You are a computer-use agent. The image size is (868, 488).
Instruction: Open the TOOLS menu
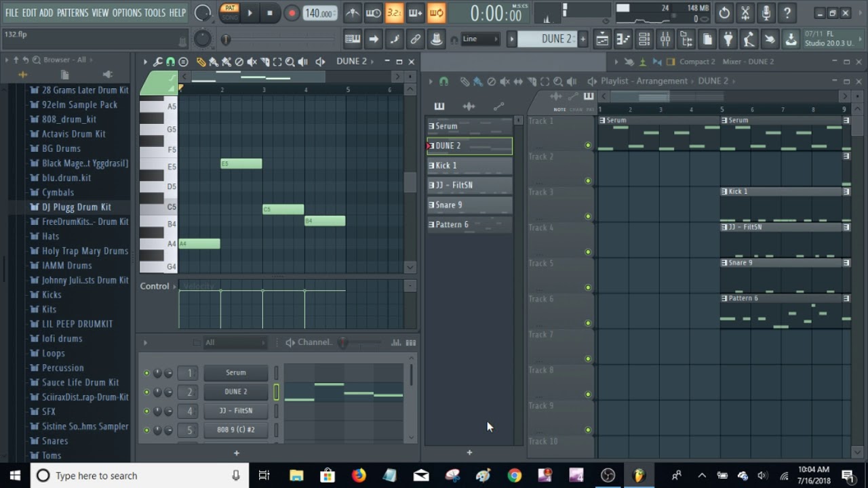pyautogui.click(x=155, y=13)
